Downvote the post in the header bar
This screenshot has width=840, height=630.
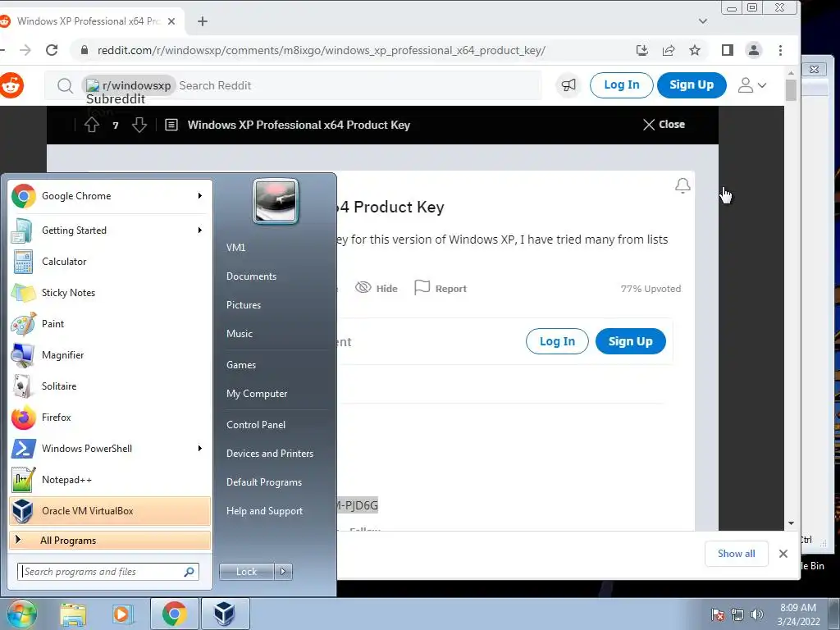[x=139, y=125]
